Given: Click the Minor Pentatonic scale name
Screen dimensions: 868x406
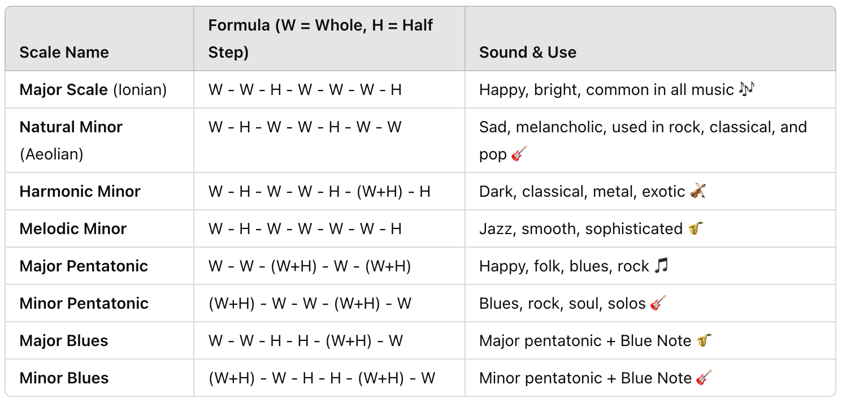Looking at the screenshot, I should 84,304.
